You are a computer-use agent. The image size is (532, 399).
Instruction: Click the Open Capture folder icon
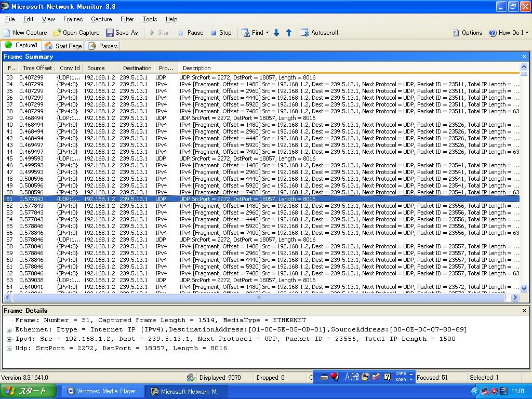57,33
